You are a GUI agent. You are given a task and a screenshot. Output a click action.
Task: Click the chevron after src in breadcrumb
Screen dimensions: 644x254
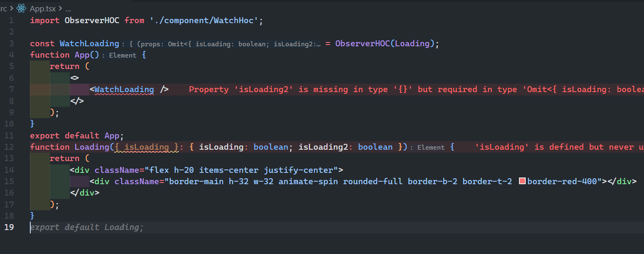[12, 8]
